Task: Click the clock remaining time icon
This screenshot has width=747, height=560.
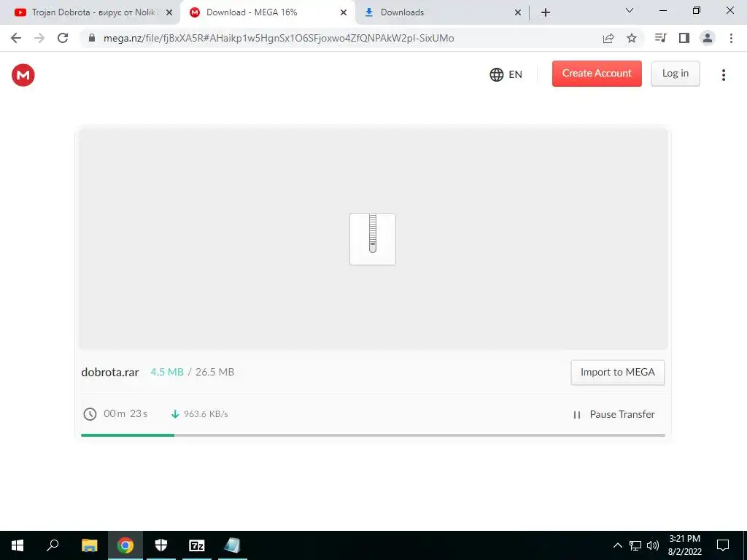Action: coord(90,414)
